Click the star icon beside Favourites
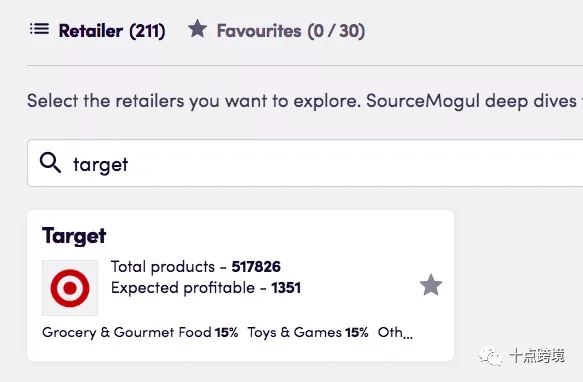This screenshot has height=382, width=583. click(197, 29)
